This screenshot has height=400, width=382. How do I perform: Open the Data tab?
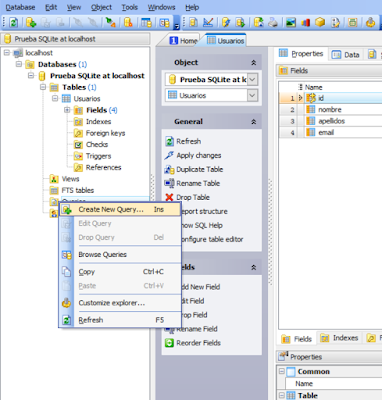coord(346,55)
